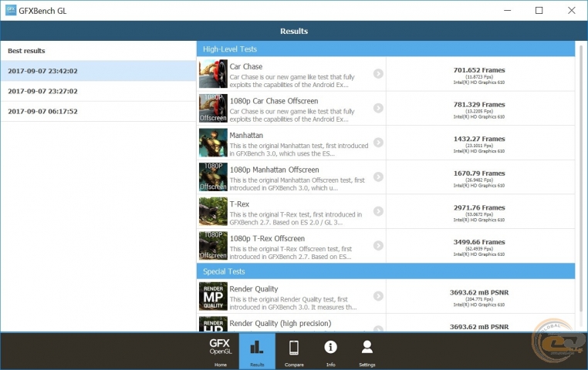The width and height of the screenshot is (588, 370).
Task: Click the 1670.79 Frames result
Action: (x=479, y=173)
